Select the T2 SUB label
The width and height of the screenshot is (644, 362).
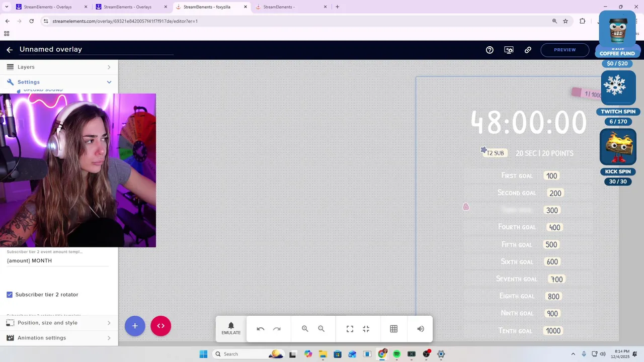[x=495, y=153]
